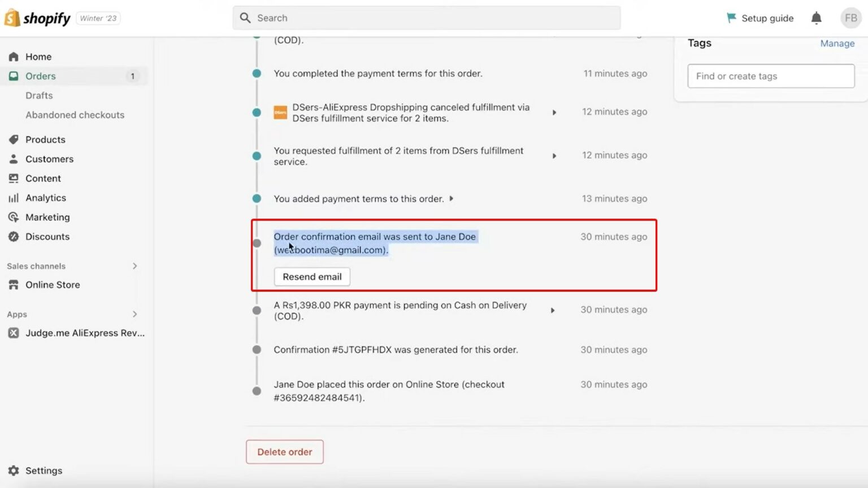Screen dimensions: 868x488
Task: Open the Home section from sidebar
Action: coord(38,56)
